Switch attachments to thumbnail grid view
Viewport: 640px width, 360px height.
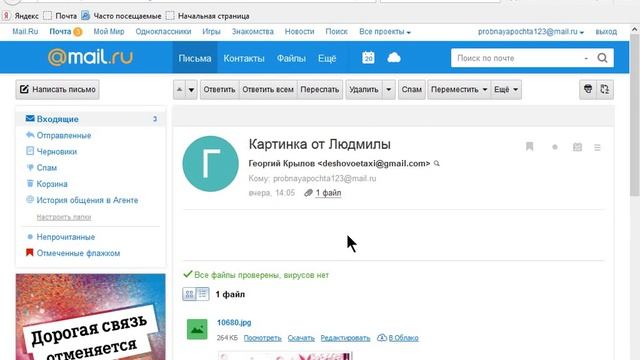(x=189, y=294)
